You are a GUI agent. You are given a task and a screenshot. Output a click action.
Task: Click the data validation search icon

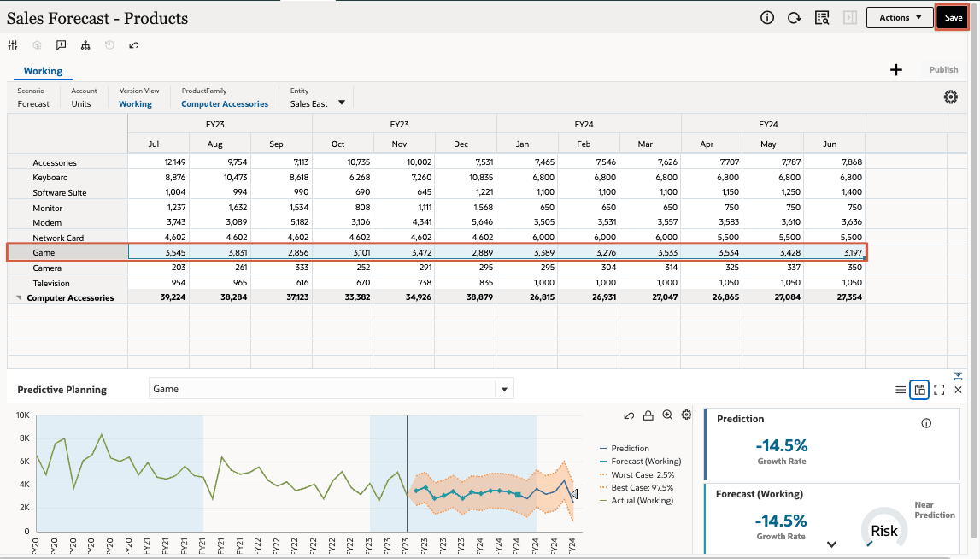point(822,18)
